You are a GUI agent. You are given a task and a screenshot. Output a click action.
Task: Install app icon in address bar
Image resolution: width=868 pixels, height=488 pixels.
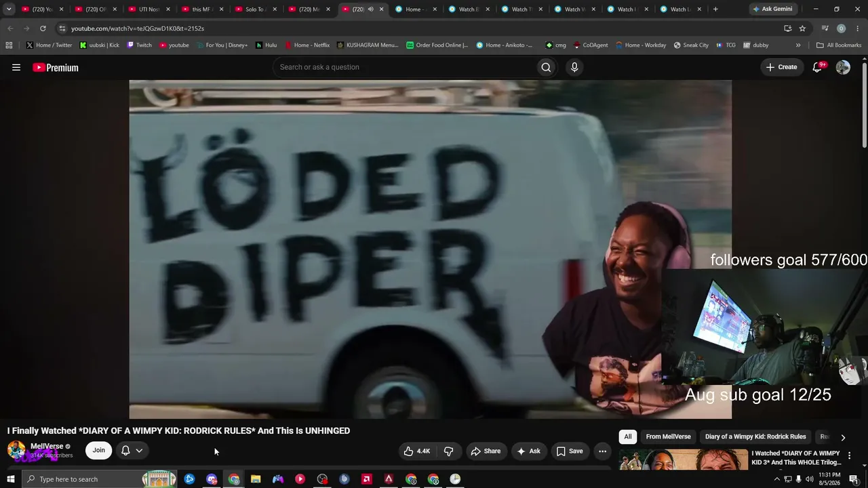tap(787, 28)
